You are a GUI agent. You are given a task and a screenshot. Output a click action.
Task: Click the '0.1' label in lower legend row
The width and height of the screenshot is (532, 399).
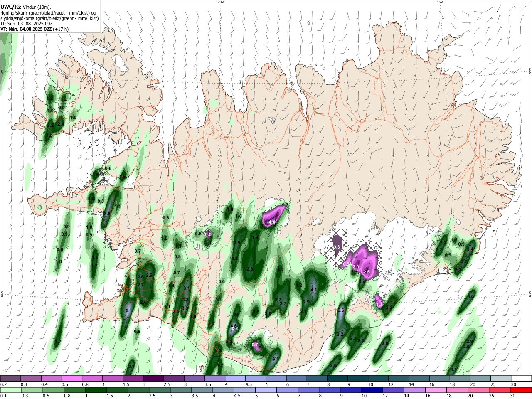[3, 396]
